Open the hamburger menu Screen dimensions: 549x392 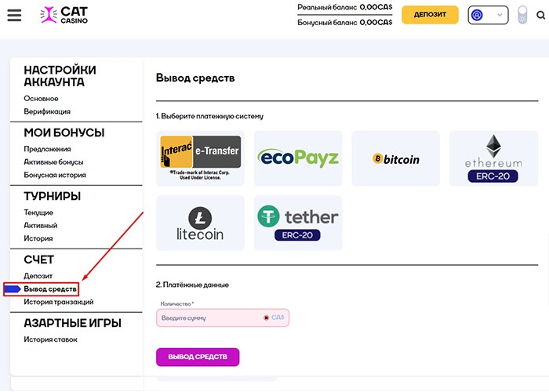[x=14, y=15]
